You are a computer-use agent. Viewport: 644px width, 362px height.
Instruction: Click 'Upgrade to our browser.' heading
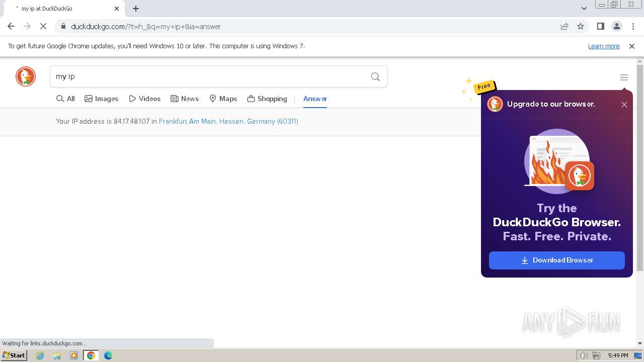pyautogui.click(x=551, y=104)
